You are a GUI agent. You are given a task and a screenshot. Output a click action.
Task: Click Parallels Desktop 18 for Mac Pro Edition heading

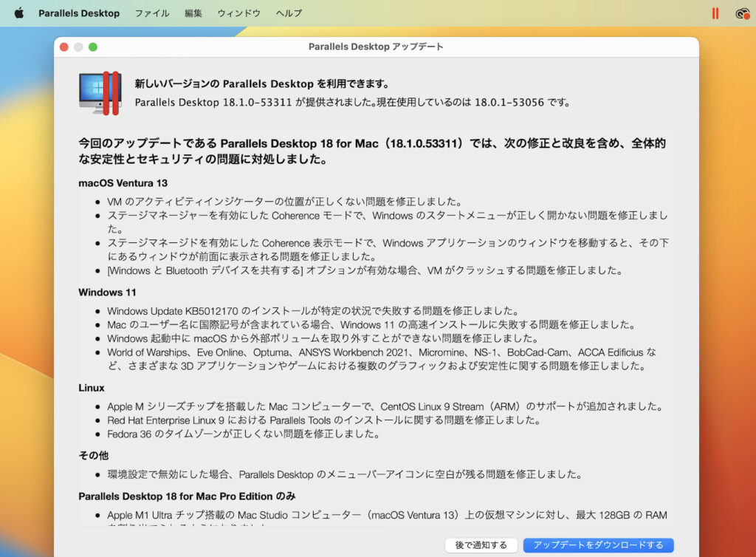point(187,496)
